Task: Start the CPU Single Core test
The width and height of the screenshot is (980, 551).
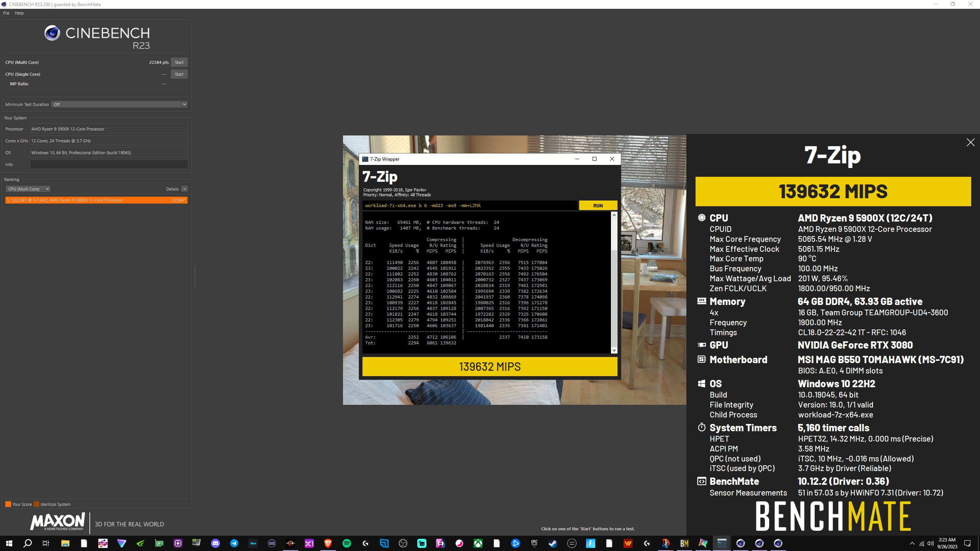Action: pos(179,74)
